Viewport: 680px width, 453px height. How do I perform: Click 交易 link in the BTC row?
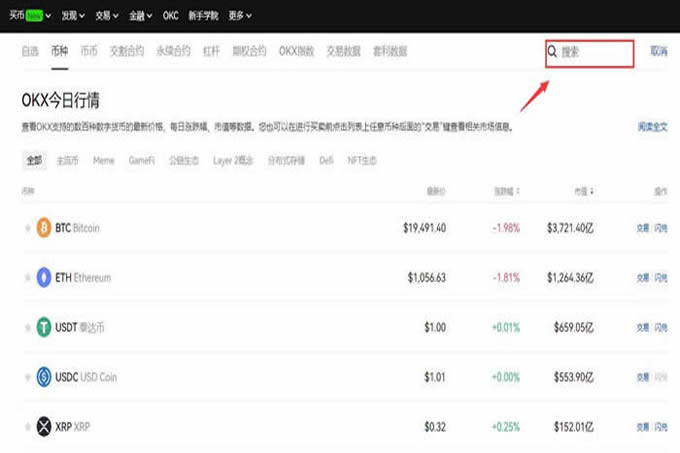[643, 228]
